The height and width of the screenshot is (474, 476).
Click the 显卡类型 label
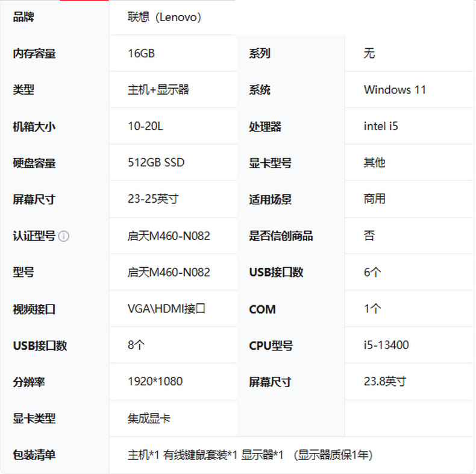[34, 419]
